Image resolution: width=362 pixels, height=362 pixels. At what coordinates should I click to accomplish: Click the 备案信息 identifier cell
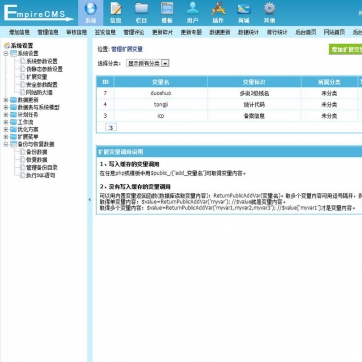point(254,116)
